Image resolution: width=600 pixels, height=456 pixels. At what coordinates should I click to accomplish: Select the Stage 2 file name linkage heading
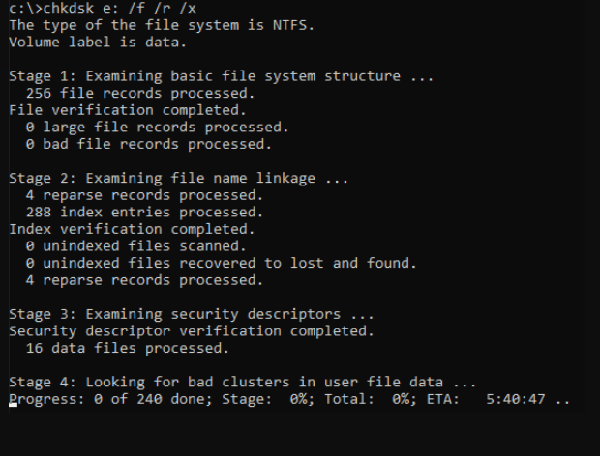[x=178, y=178]
